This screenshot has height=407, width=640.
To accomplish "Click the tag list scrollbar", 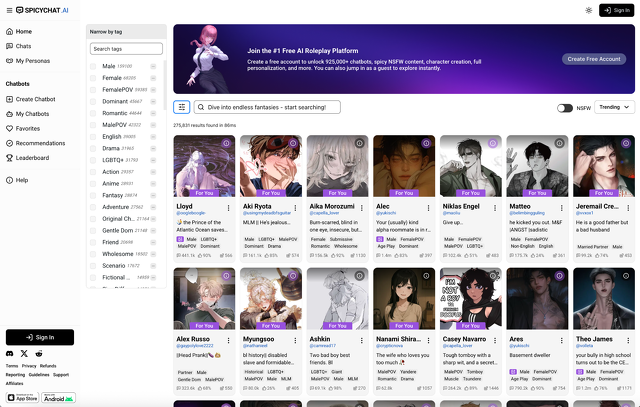I will [164, 86].
